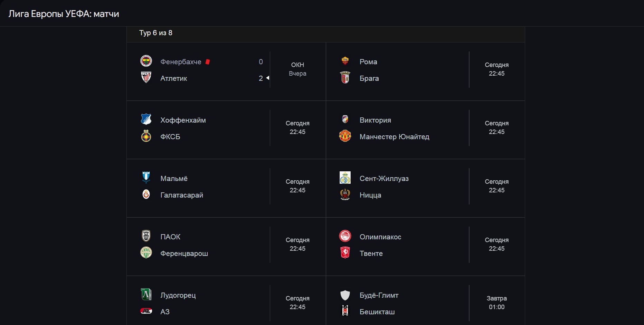Screen dimensions: 644x325
Task: Click the Union Saint-Gilloise logo
Action: pyautogui.click(x=345, y=178)
